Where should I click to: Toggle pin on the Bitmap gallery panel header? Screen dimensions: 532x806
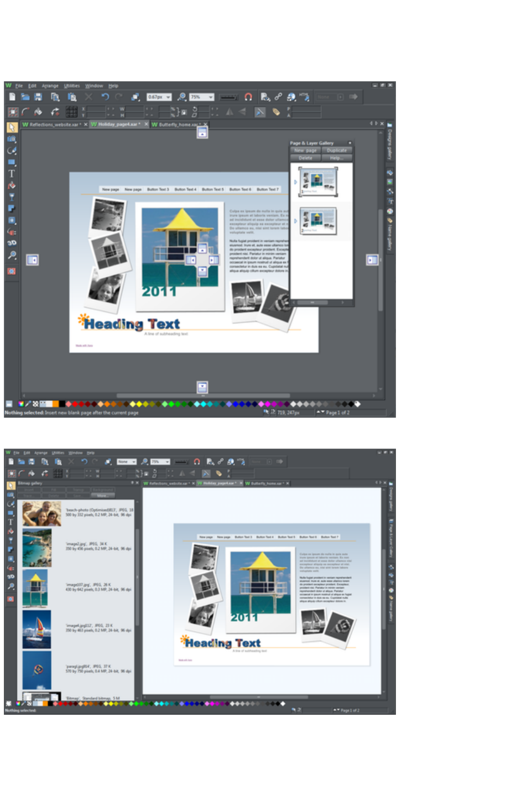point(132,483)
